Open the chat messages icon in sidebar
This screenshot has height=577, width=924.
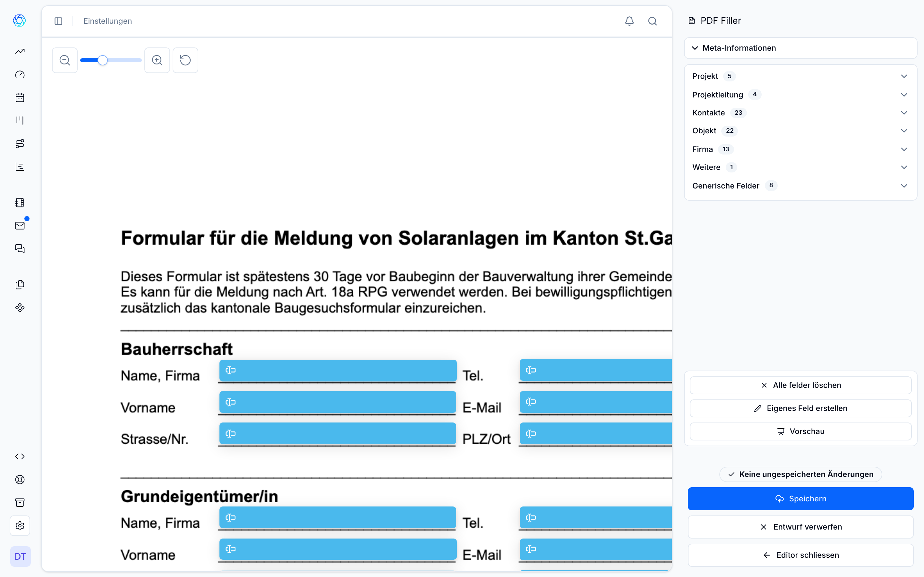pos(20,249)
